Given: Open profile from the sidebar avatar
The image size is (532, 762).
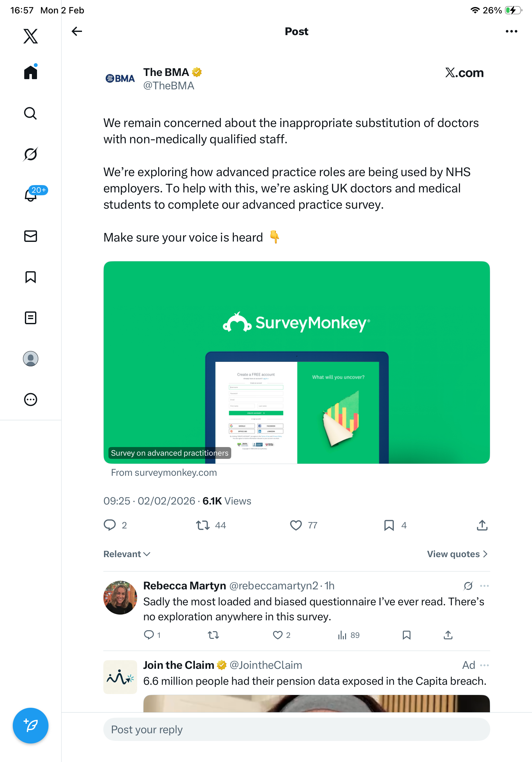Looking at the screenshot, I should (x=31, y=358).
